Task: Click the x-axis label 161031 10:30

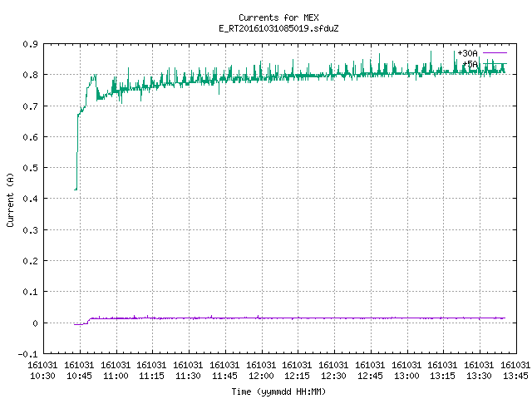Action: 42,371
